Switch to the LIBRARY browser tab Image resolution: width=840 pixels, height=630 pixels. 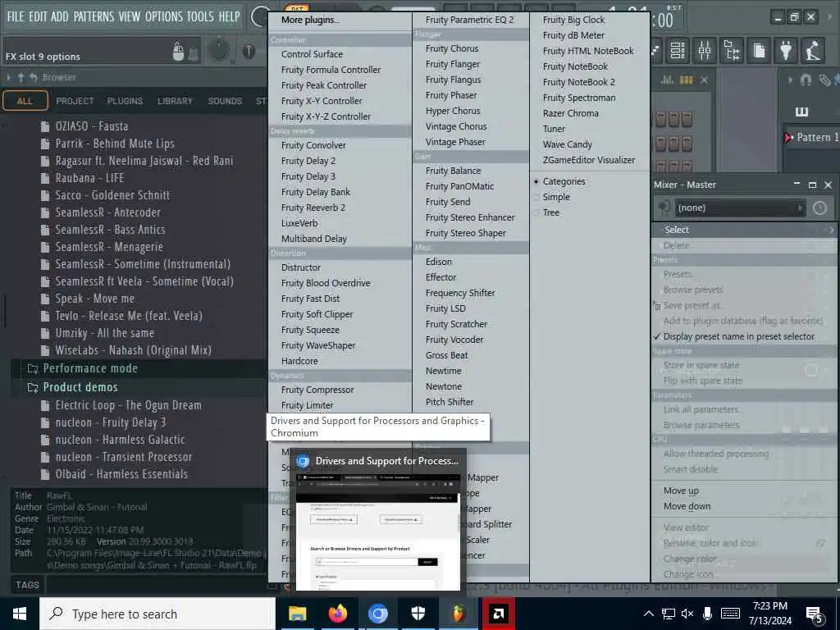(175, 101)
